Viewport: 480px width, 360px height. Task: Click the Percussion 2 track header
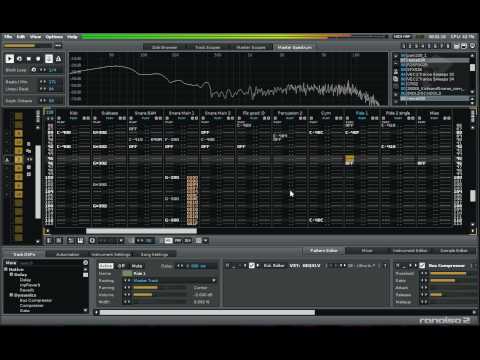(x=290, y=113)
